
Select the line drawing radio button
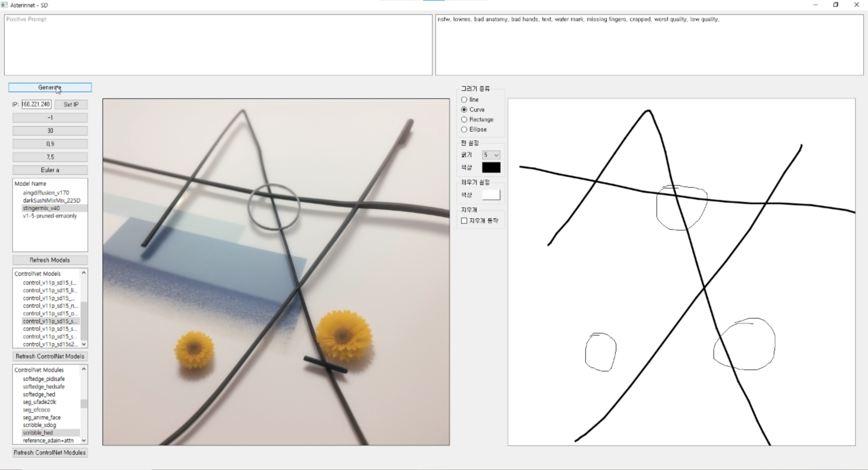pyautogui.click(x=464, y=99)
